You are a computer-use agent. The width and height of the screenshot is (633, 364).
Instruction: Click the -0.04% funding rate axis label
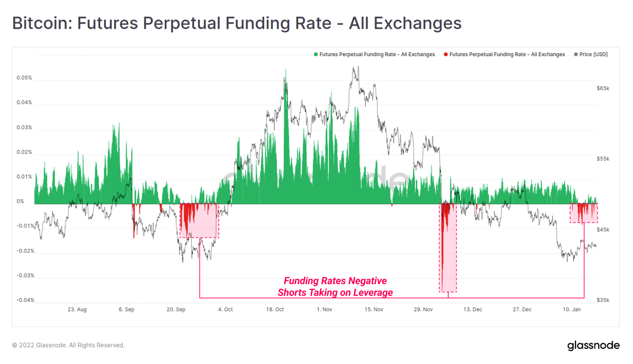[x=25, y=300]
